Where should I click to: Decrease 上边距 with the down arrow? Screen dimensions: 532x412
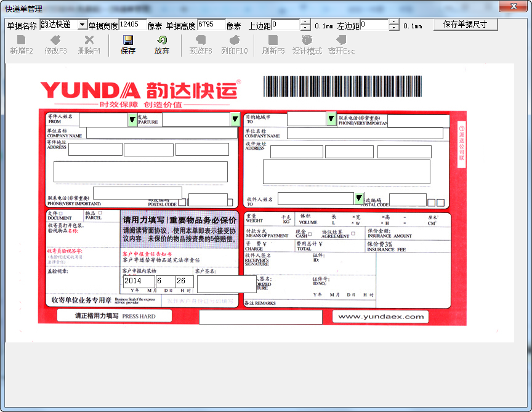tap(305, 28)
